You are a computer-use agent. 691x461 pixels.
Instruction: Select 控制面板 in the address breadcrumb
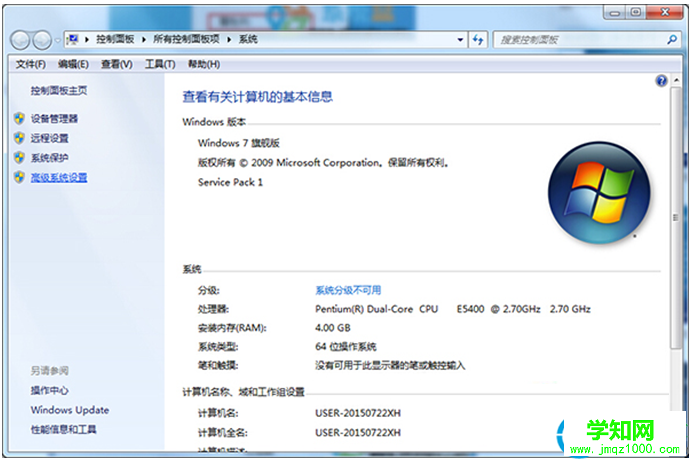[115, 39]
